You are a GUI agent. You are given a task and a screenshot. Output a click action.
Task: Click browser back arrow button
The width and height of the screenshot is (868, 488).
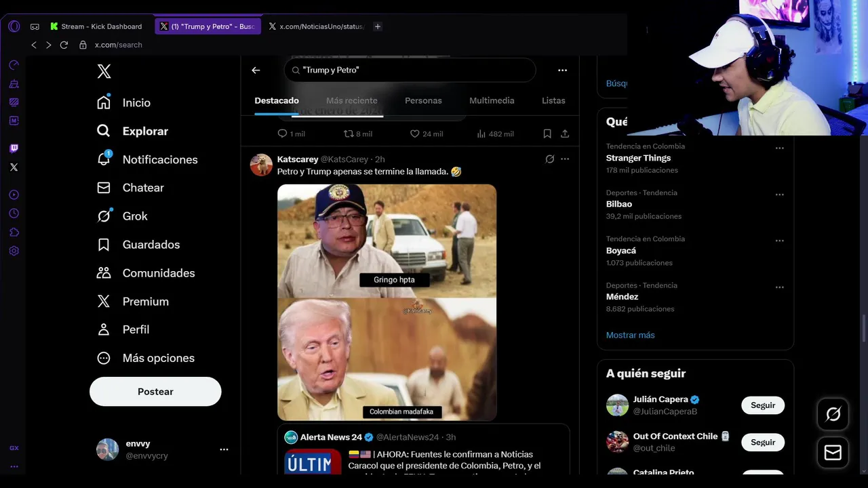(x=34, y=45)
